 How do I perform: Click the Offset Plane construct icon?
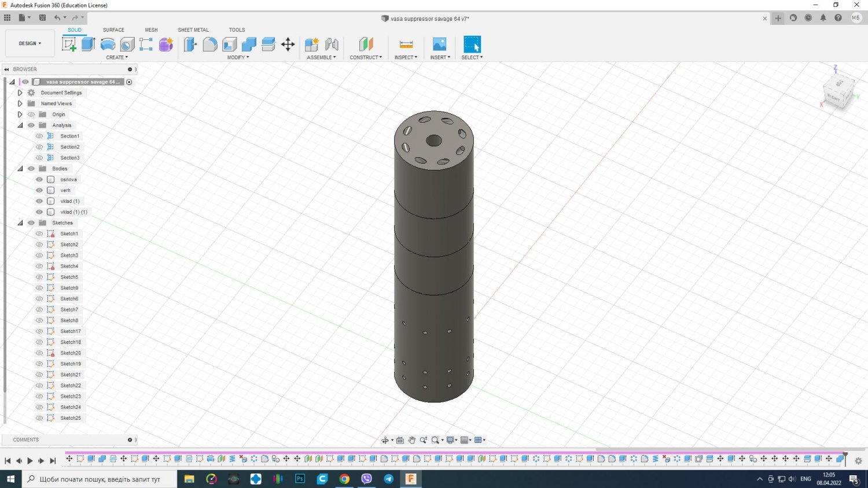click(x=366, y=44)
